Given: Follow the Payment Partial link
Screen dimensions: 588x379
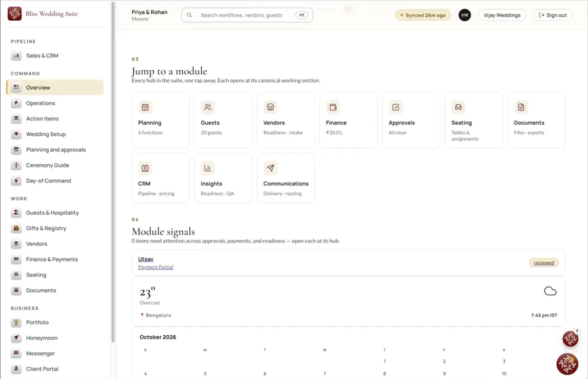Looking at the screenshot, I should [x=156, y=267].
